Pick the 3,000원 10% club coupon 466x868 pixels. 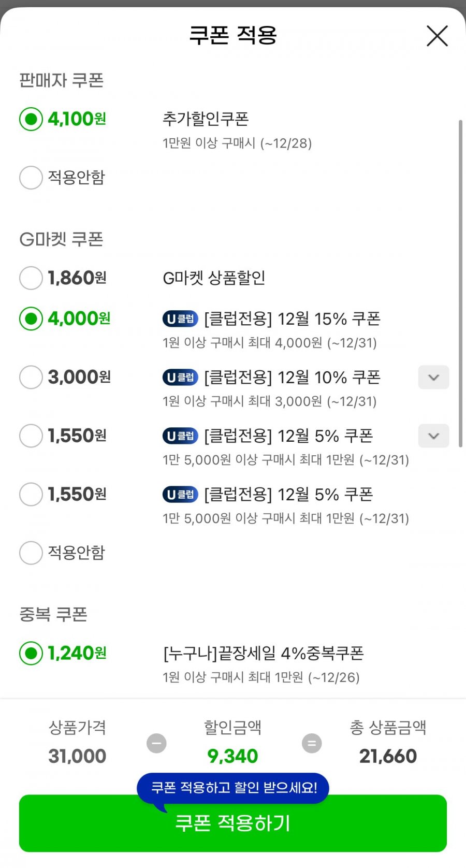point(31,377)
